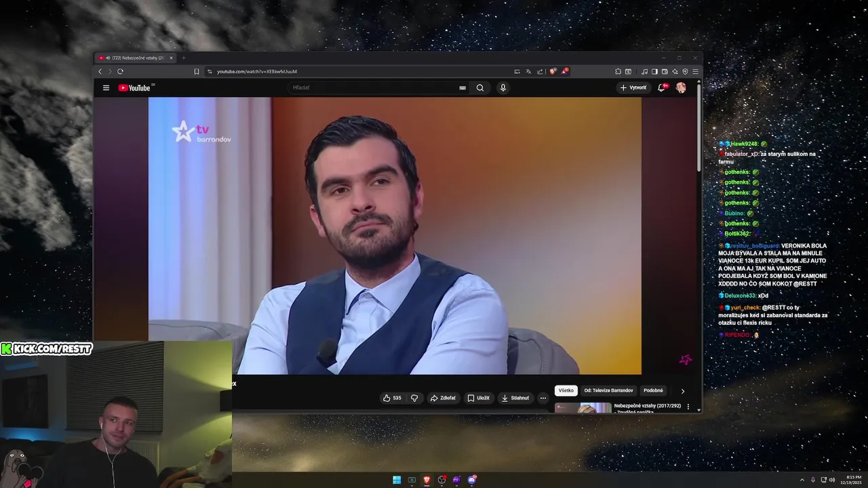Open the clock showing 8:15 PM
This screenshot has width=868, height=488.
pos(852,480)
